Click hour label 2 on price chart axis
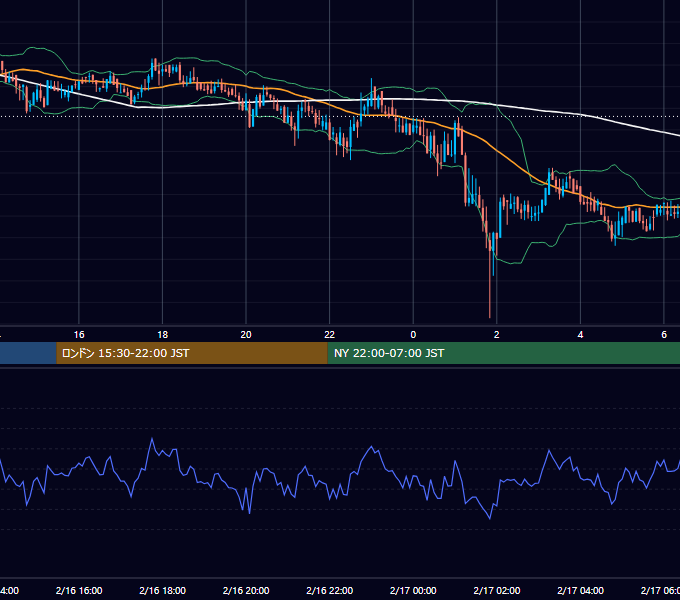This screenshot has height=600, width=680. point(497,335)
